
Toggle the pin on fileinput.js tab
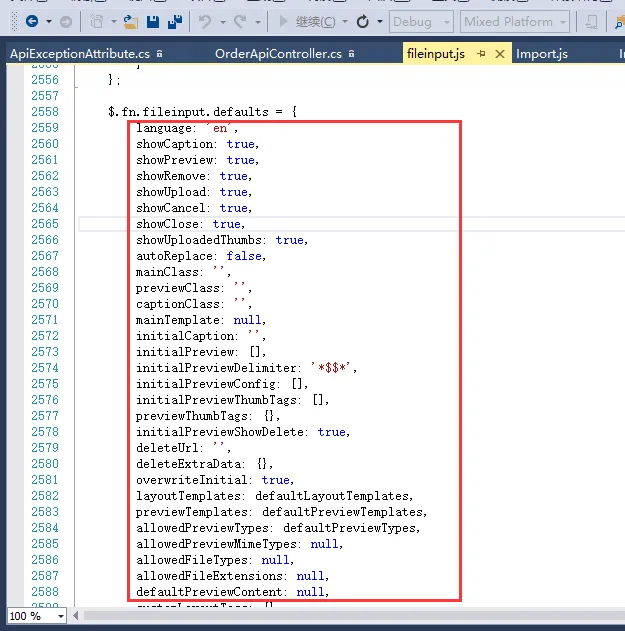point(481,54)
